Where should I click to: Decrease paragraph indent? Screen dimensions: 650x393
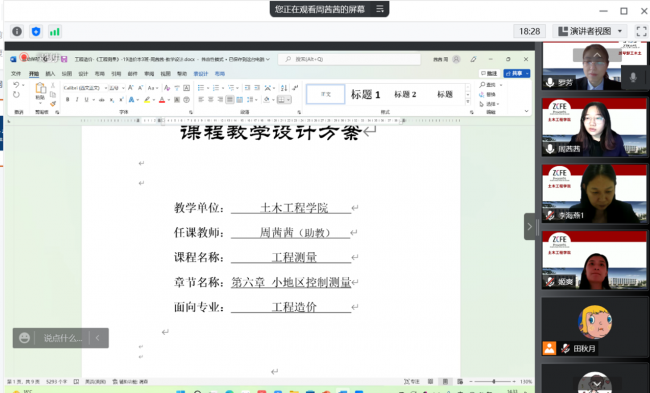click(x=247, y=87)
